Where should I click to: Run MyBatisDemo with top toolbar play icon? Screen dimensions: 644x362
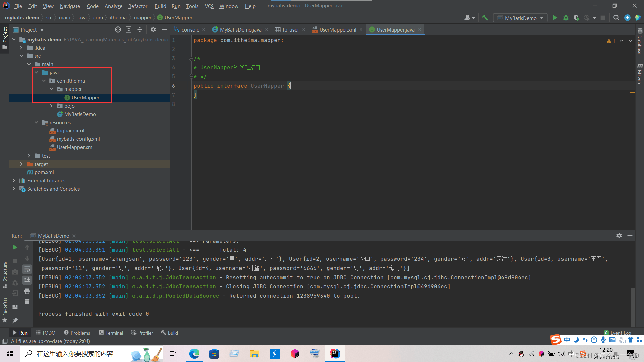pos(555,18)
